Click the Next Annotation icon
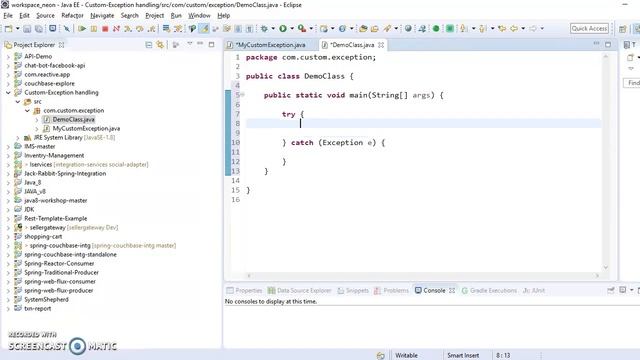Viewport: 640px width, 360px height. click(463, 29)
